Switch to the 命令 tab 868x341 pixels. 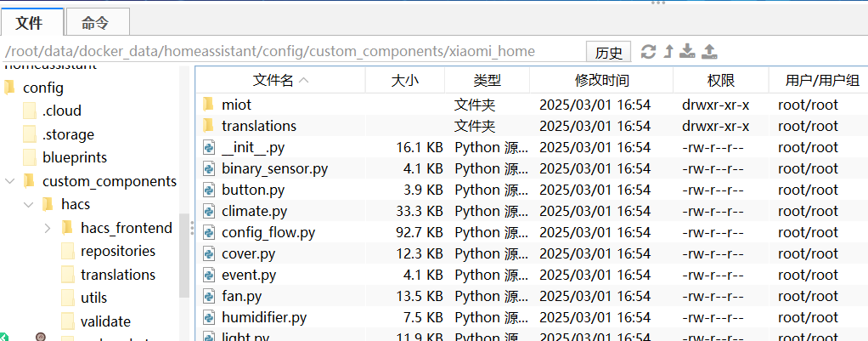click(x=98, y=22)
